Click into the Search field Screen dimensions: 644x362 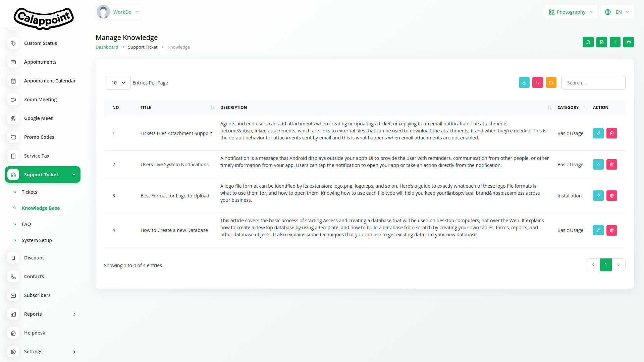coord(593,83)
